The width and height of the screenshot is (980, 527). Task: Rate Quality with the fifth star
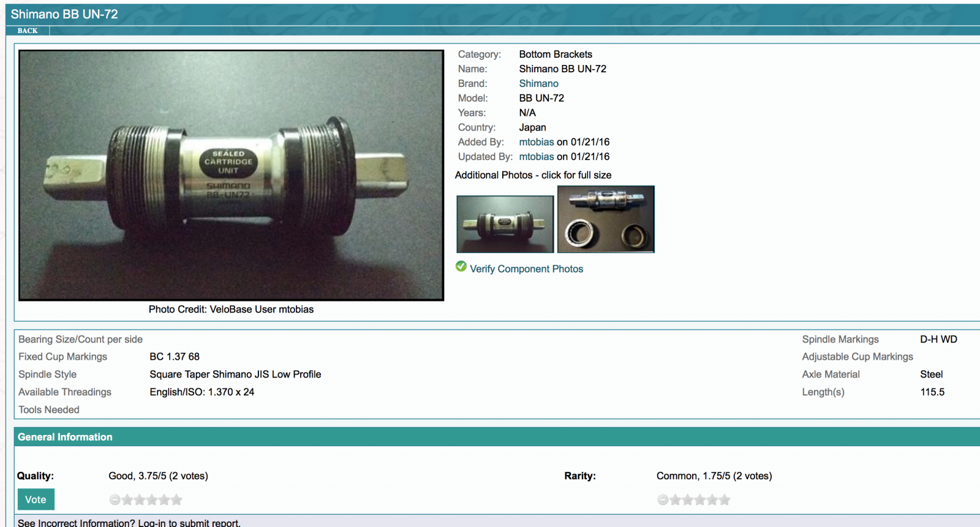(176, 500)
